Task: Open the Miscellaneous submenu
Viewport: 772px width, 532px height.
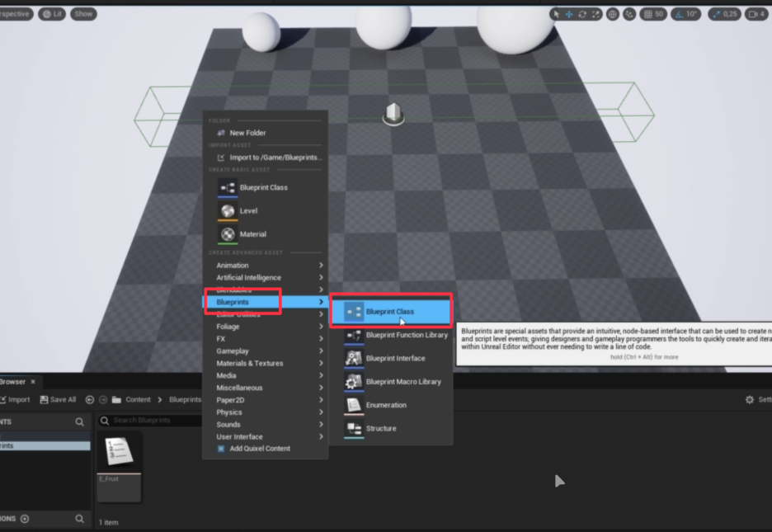Action: click(266, 388)
